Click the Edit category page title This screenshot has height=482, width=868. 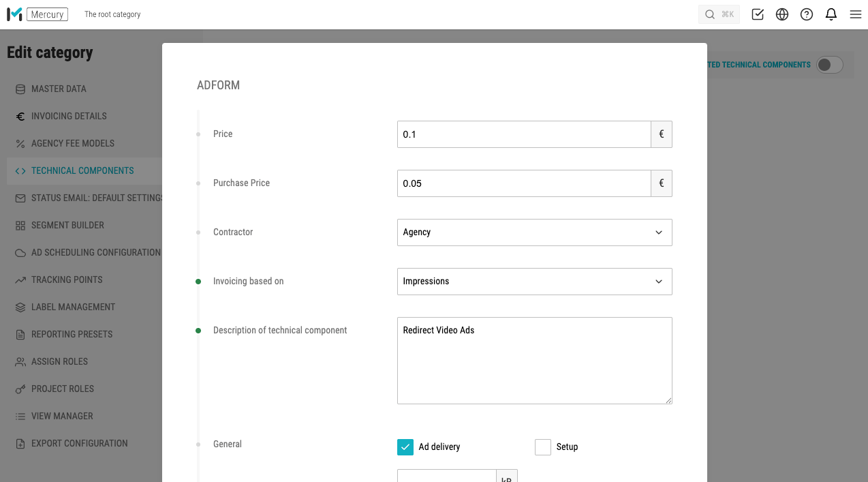50,52
